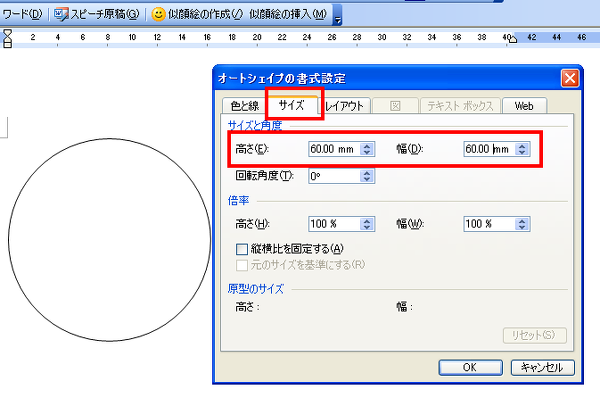Increase 高さ(H) scale with up arrow

[367, 221]
